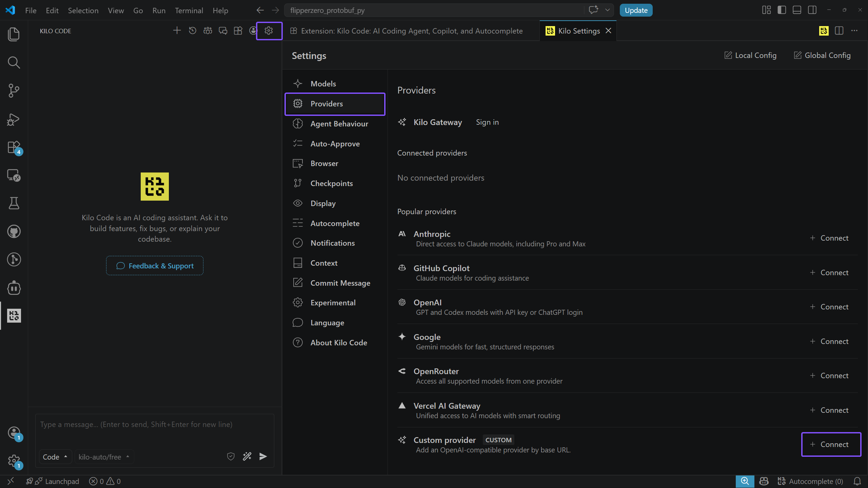This screenshot has height=488, width=868.
Task: Select Auto-Approve settings section
Action: click(x=335, y=144)
